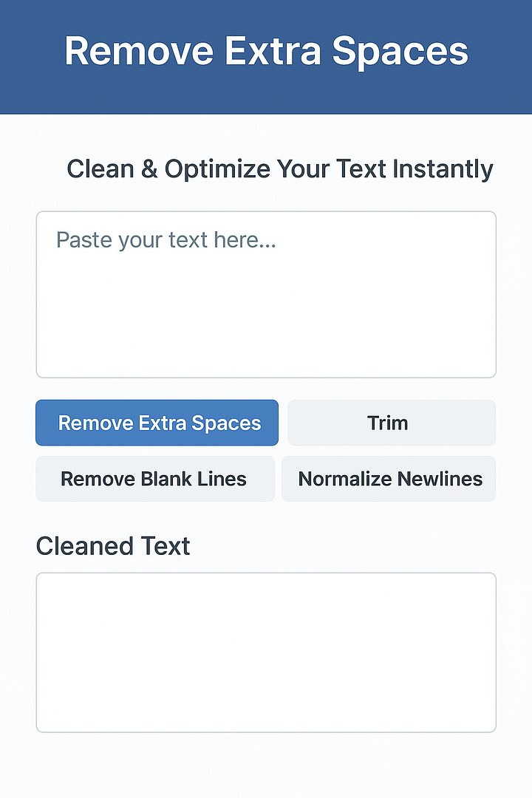The height and width of the screenshot is (798, 532).
Task: Run the extra spaces removal on the text
Action: click(157, 423)
